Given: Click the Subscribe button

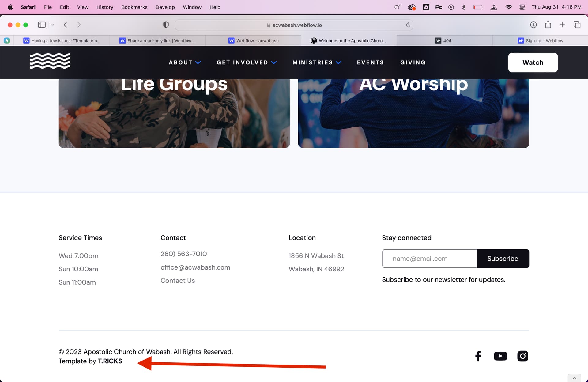Looking at the screenshot, I should click(x=503, y=259).
